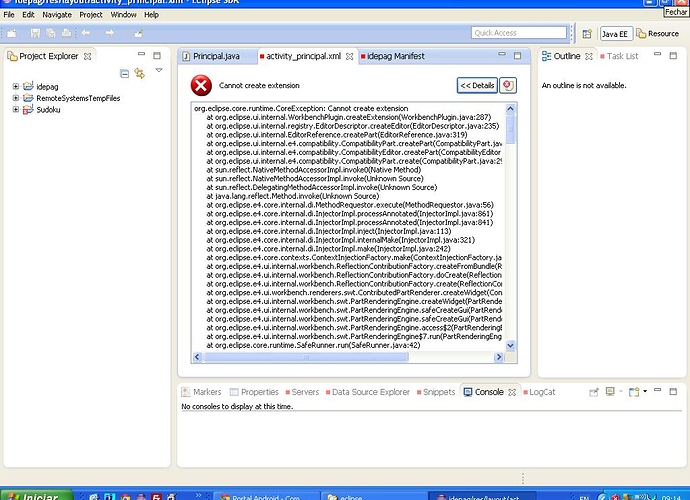Open the Display Selected Console dropdown arrow
The width and height of the screenshot is (690, 500).
point(621,391)
